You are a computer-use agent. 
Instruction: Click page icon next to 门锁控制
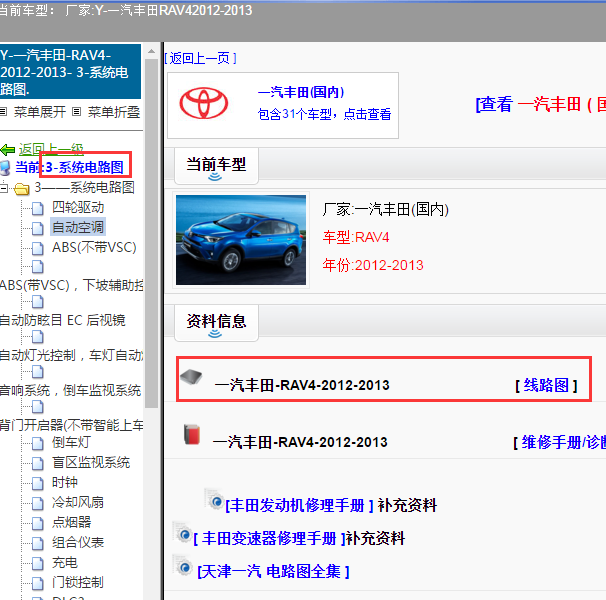37,583
